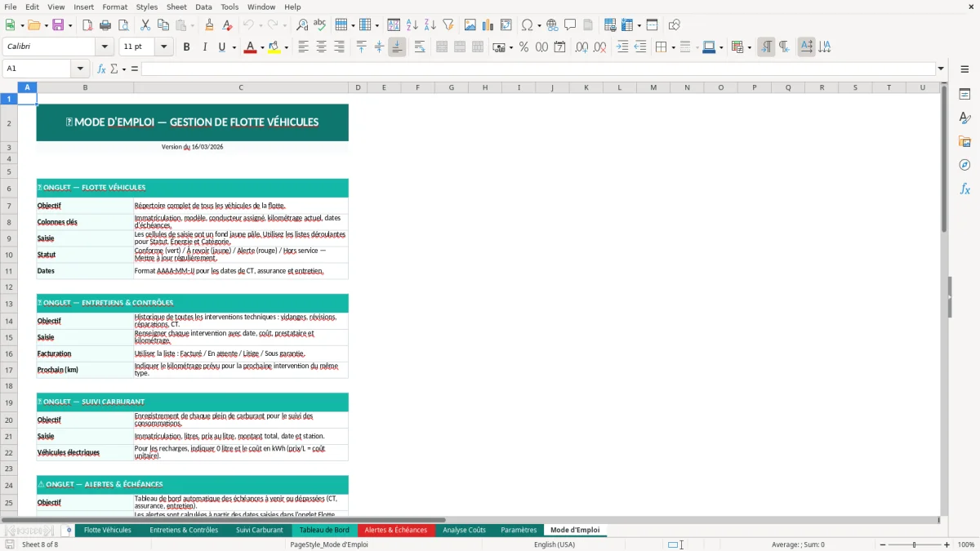Click the Cut scissors icon
Screen dimensions: 980x551
point(145,25)
